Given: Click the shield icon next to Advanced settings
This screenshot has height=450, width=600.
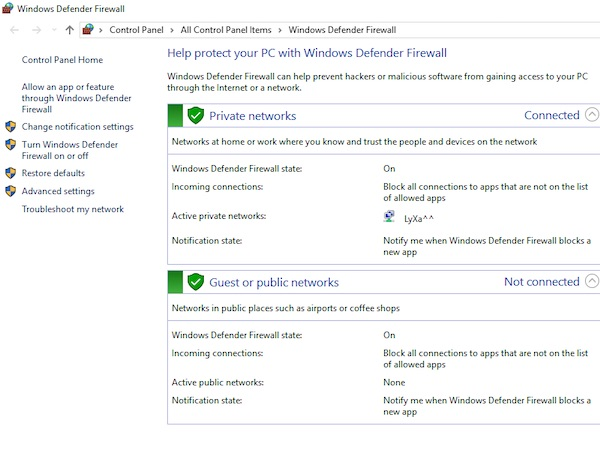Looking at the screenshot, I should [x=11, y=191].
